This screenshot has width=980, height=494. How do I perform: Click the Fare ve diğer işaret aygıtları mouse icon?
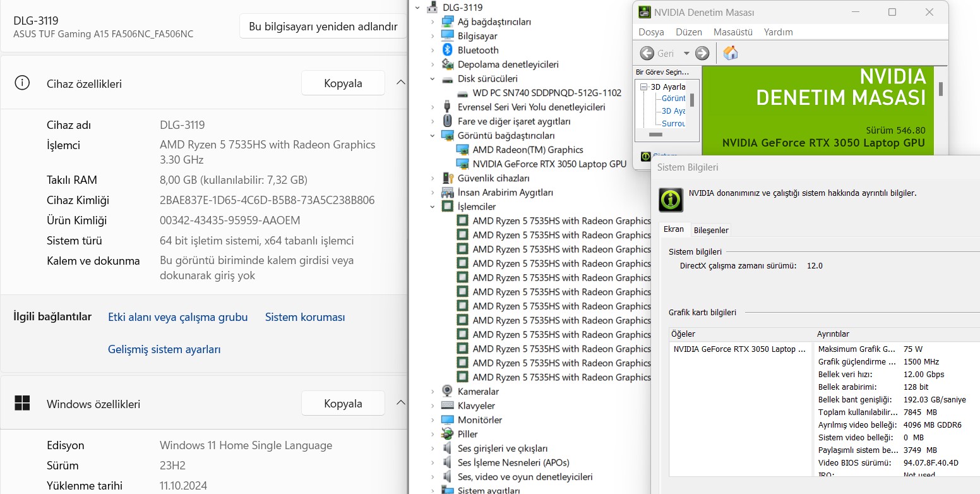click(448, 121)
